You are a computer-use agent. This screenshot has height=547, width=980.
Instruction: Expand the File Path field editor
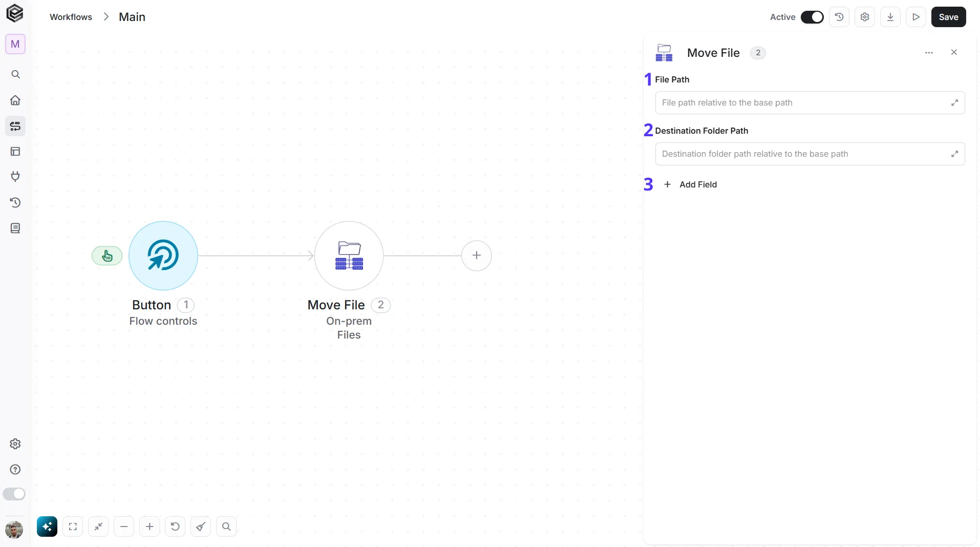point(955,103)
